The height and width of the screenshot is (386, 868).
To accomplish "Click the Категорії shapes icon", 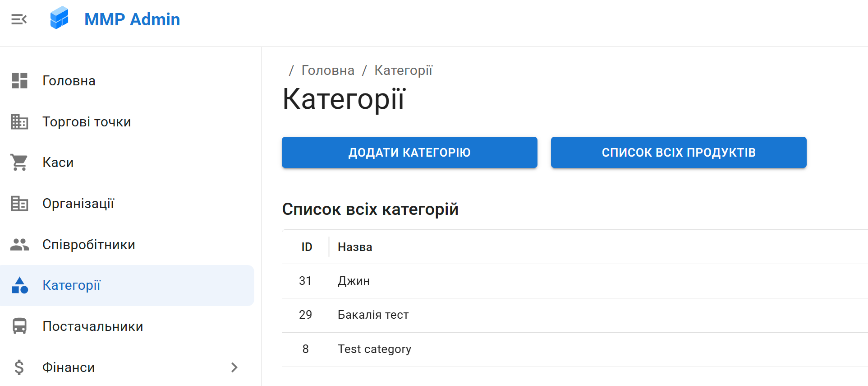I will coord(19,285).
